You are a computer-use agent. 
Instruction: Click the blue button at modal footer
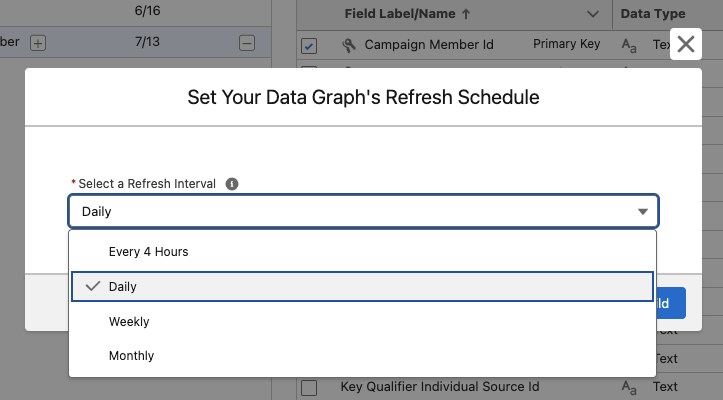(671, 303)
